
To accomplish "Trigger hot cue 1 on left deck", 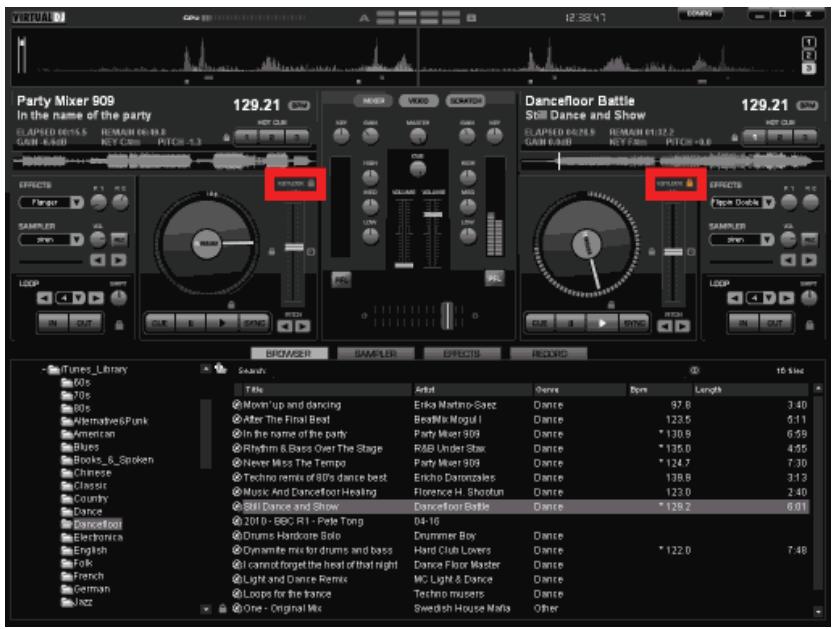I will tap(247, 137).
